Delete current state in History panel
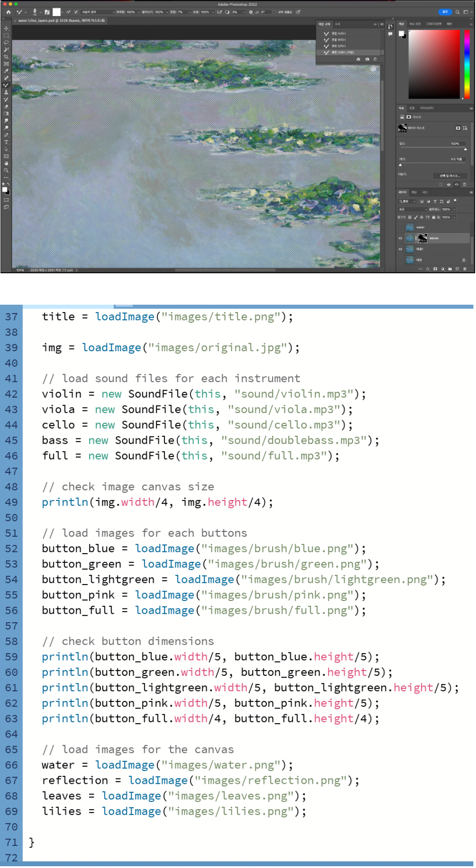 click(375, 59)
